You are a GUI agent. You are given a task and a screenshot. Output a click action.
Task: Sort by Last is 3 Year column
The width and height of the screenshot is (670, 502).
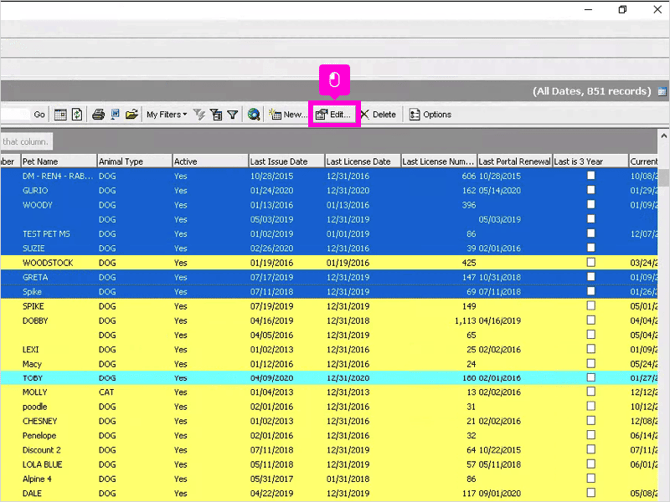[591, 161]
